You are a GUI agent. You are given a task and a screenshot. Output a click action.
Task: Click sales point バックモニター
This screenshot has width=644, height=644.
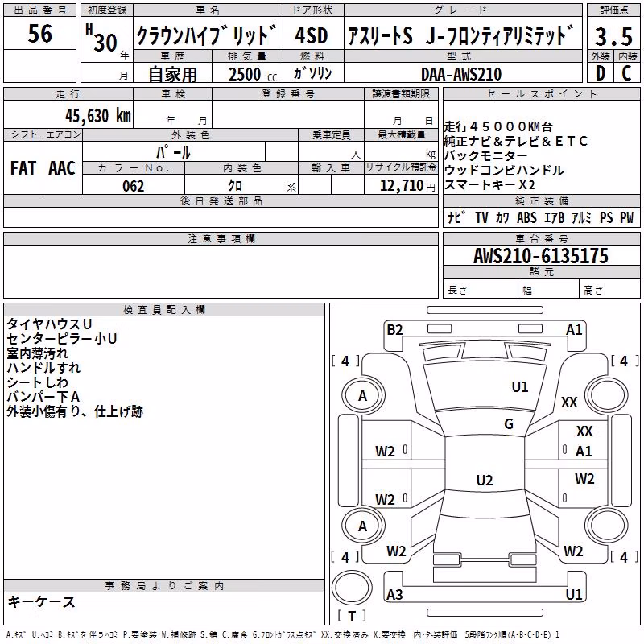[x=486, y=155]
